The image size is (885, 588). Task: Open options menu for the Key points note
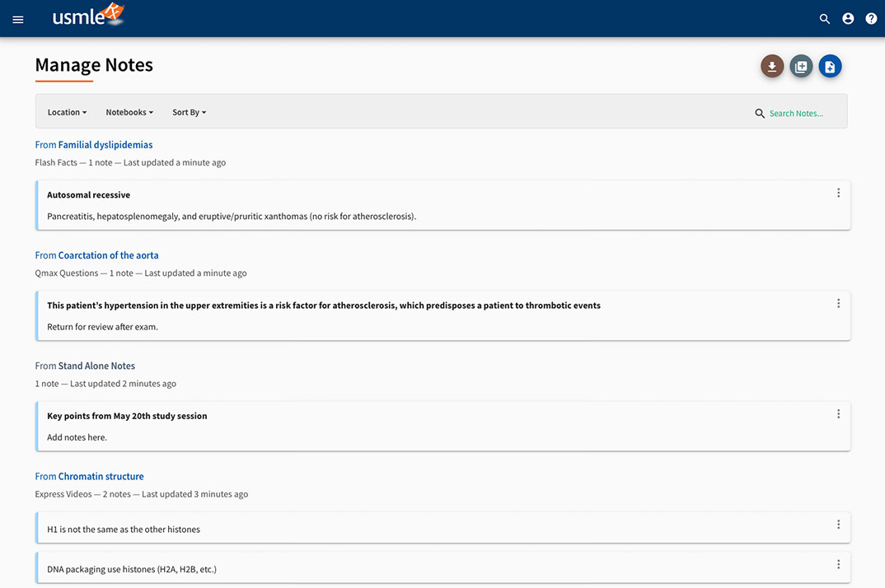(x=838, y=413)
